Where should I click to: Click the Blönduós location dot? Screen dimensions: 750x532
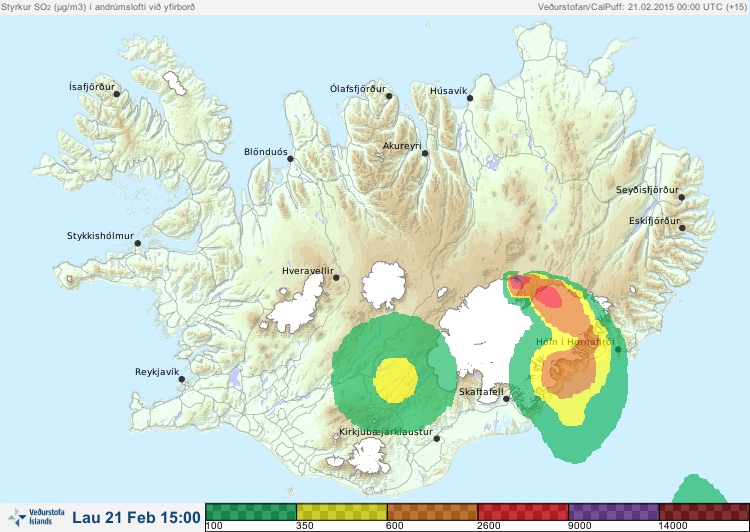click(290, 159)
